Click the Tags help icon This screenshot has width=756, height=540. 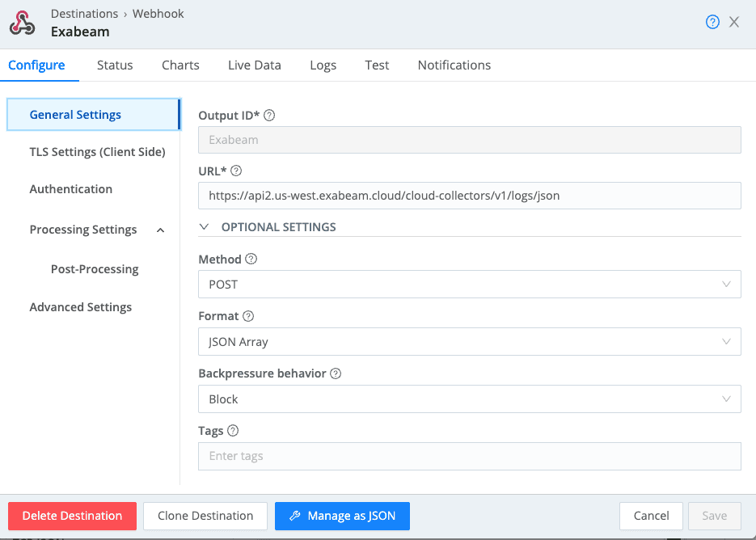pyautogui.click(x=233, y=432)
